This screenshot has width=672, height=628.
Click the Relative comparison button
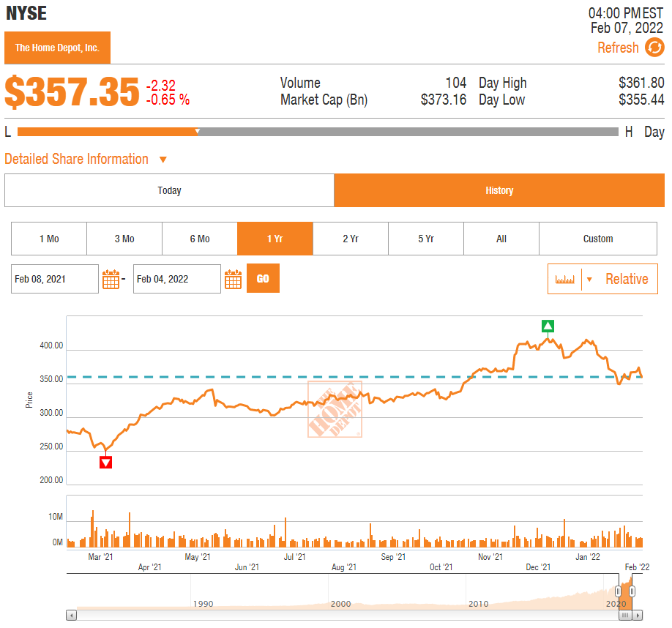point(627,280)
